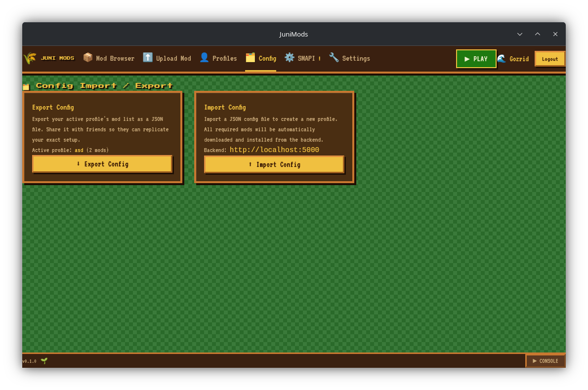The image size is (588, 390).
Task: Open the localhost:5000 backend link
Action: 274,150
